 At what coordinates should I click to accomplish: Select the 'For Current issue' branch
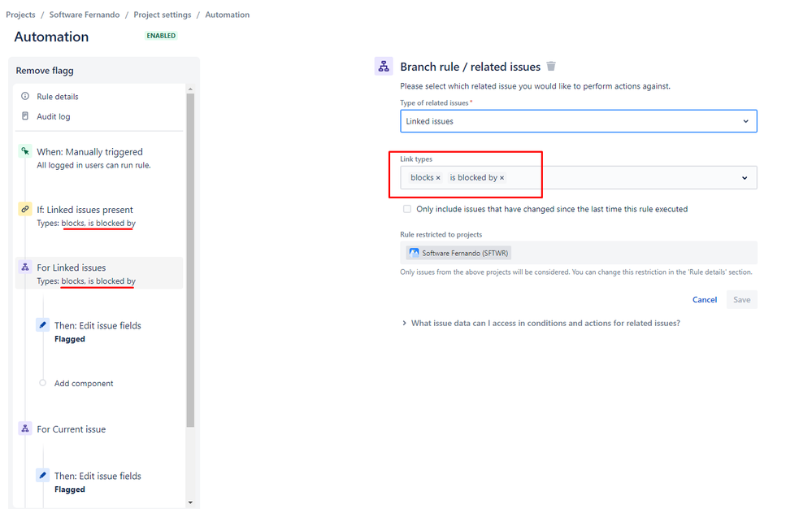[71, 429]
